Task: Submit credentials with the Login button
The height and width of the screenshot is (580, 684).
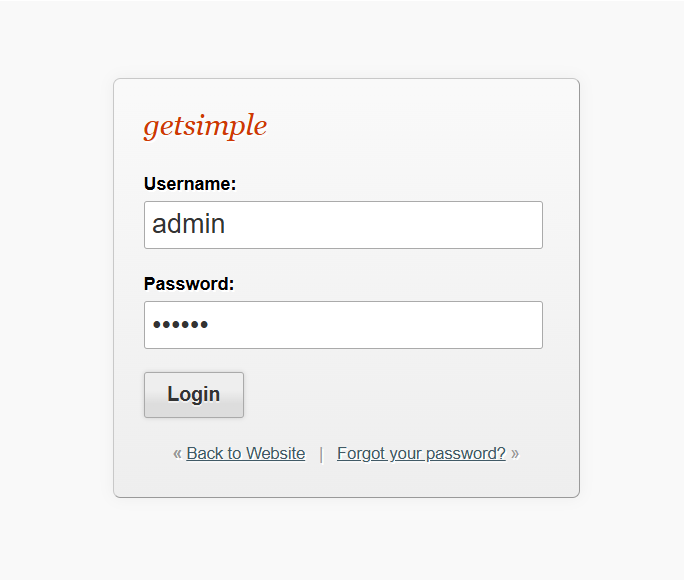Action: pos(194,394)
